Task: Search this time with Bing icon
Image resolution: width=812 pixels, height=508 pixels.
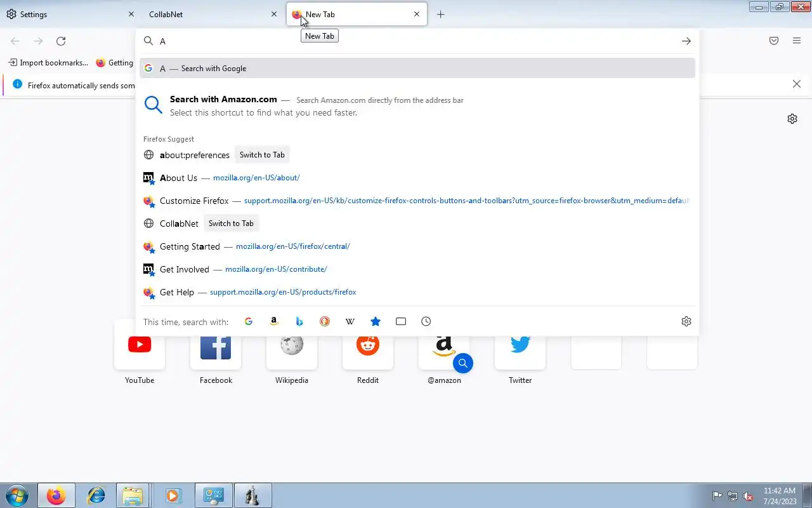Action: (299, 321)
